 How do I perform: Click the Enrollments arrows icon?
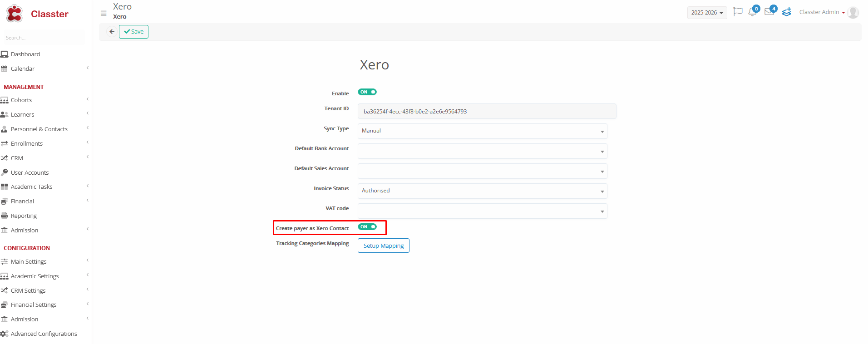pyautogui.click(x=5, y=143)
